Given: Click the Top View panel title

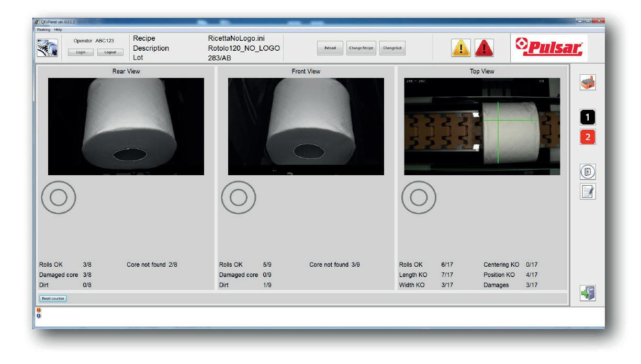Looking at the screenshot, I should [x=482, y=71].
